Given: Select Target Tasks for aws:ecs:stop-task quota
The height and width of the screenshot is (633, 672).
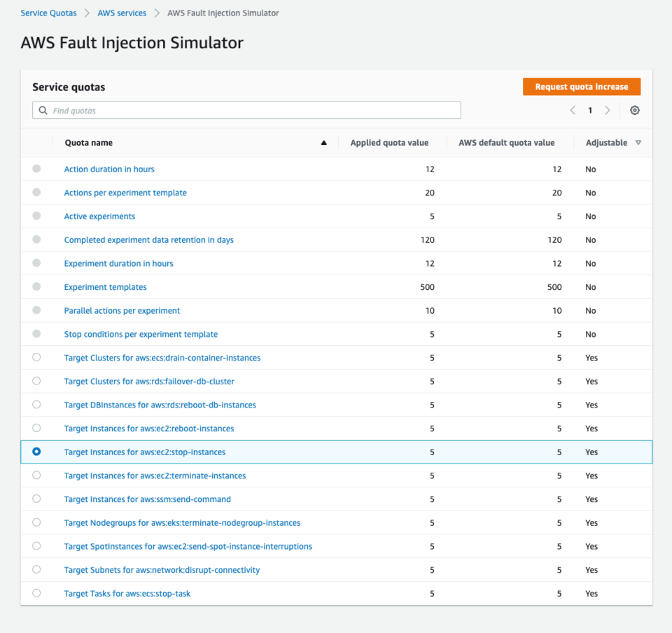Looking at the screenshot, I should pos(36,593).
